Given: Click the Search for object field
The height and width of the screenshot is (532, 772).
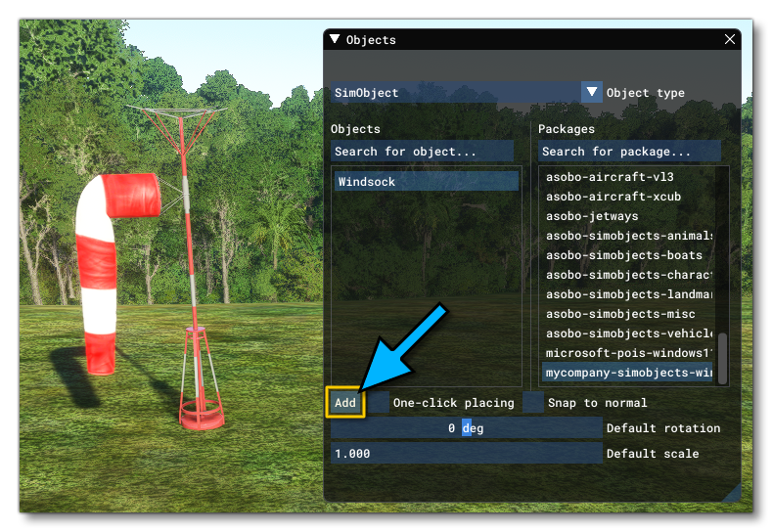Looking at the screenshot, I should 422,152.
